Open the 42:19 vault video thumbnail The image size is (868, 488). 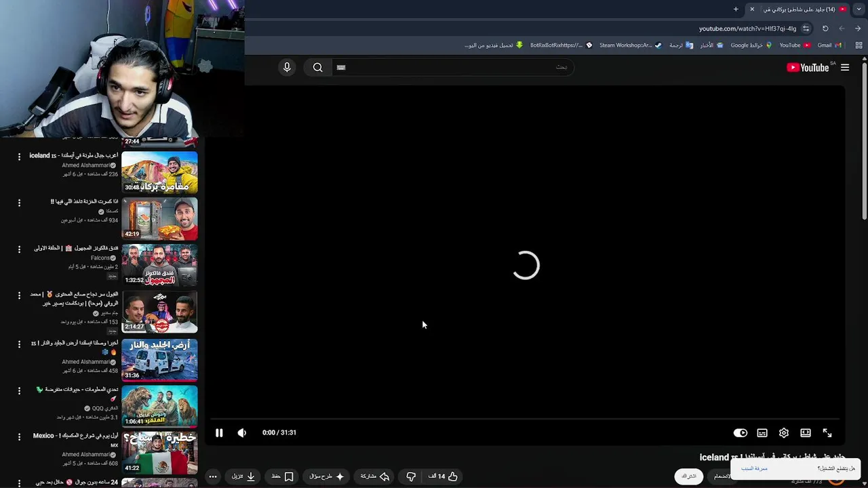[159, 219]
